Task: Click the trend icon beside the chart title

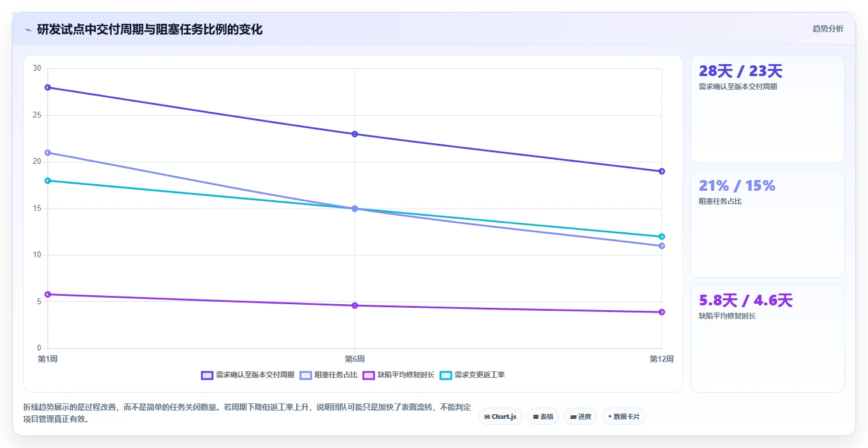Action: [28, 30]
